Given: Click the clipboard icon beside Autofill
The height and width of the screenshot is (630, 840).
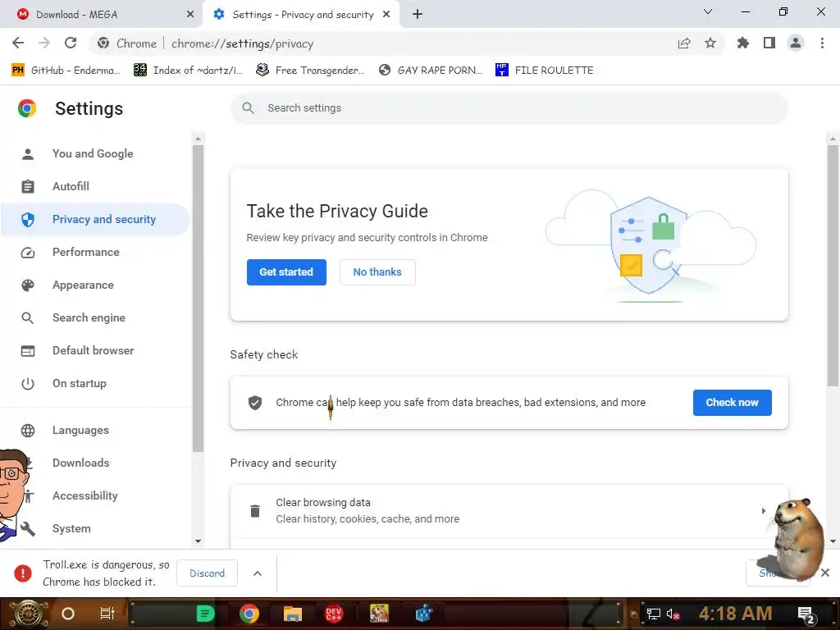Looking at the screenshot, I should coord(28,186).
